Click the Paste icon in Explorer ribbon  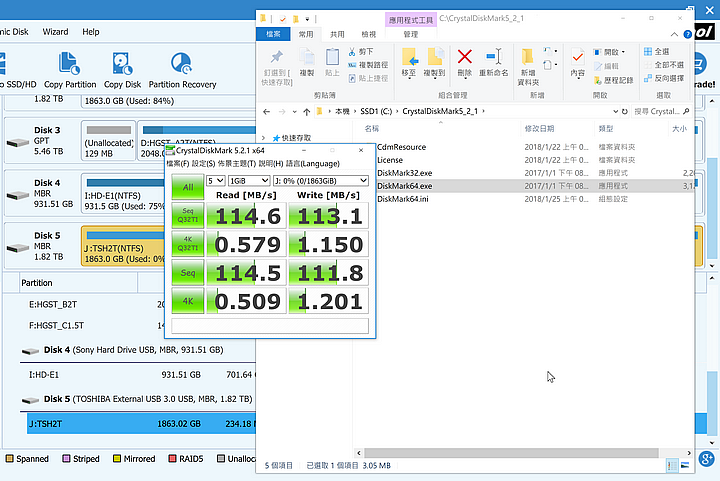pos(332,57)
